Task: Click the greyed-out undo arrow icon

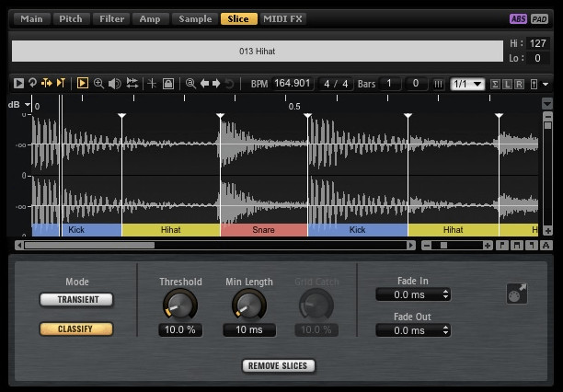Action: (229, 84)
